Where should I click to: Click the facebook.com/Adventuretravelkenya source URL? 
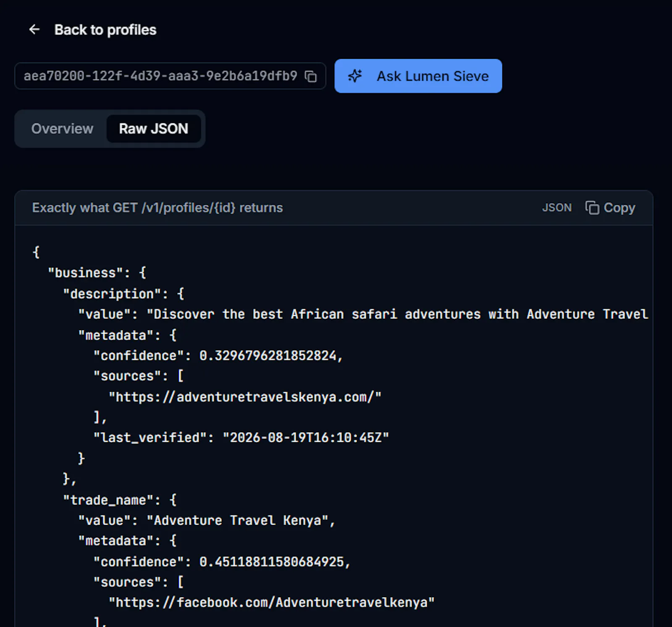[x=272, y=603]
